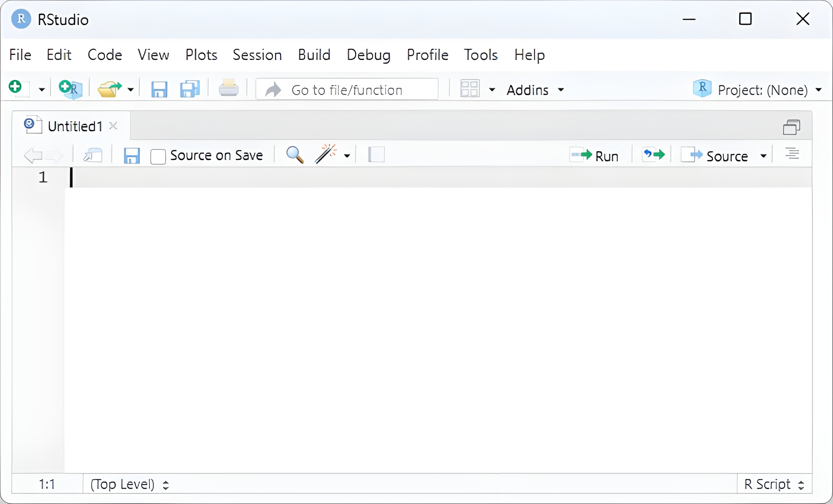833x504 pixels.
Task: Open Find/Replace magnifier in editor
Action: click(295, 155)
